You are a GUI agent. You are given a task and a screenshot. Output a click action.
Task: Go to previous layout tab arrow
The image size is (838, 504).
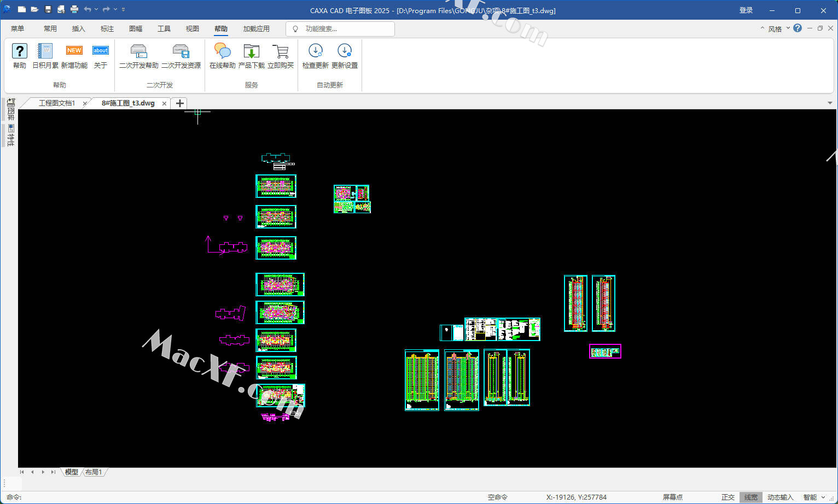click(32, 472)
